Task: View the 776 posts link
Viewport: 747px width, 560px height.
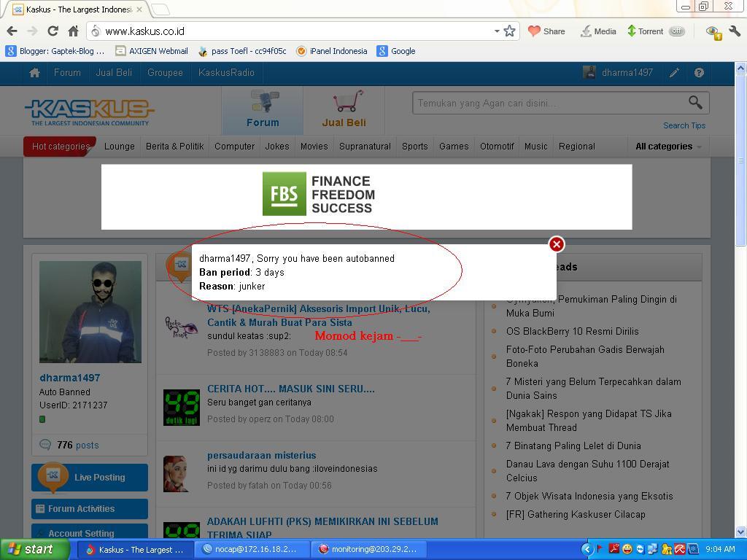Action: (x=77, y=446)
